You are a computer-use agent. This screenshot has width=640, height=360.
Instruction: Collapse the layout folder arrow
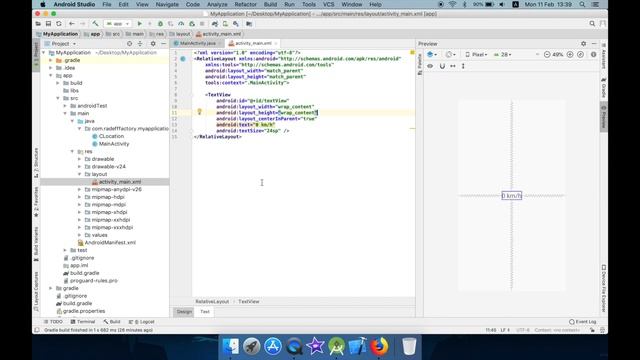coord(80,174)
